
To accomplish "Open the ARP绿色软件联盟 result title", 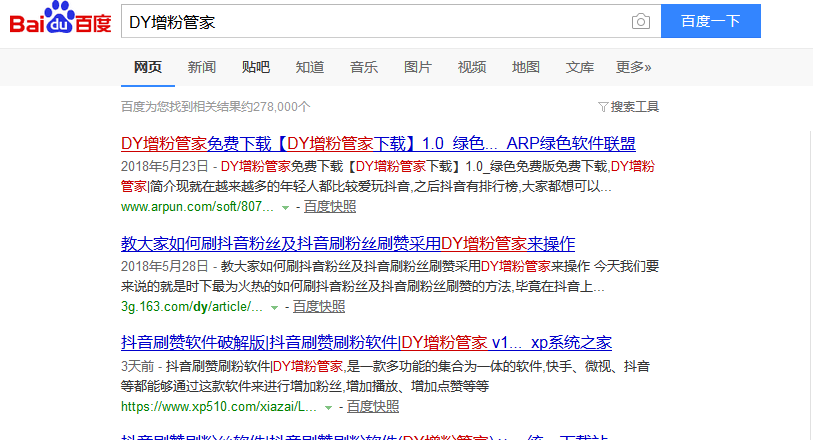I will click(x=378, y=143).
